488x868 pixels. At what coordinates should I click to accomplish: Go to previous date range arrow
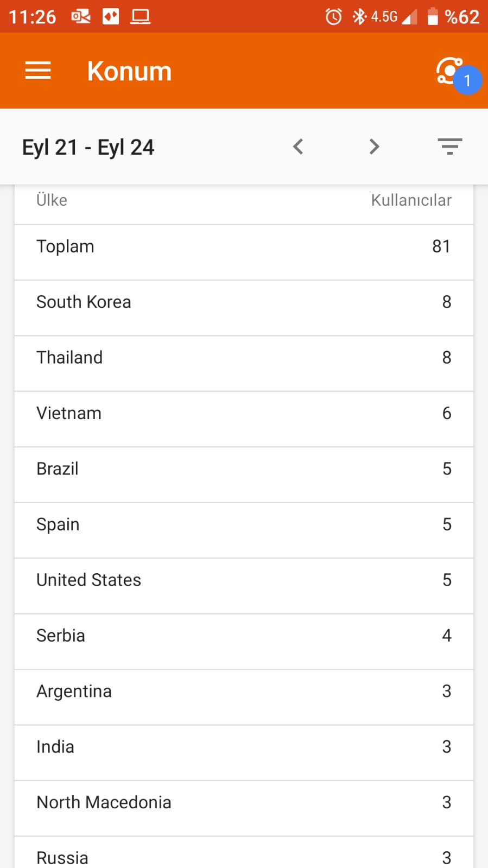(298, 147)
